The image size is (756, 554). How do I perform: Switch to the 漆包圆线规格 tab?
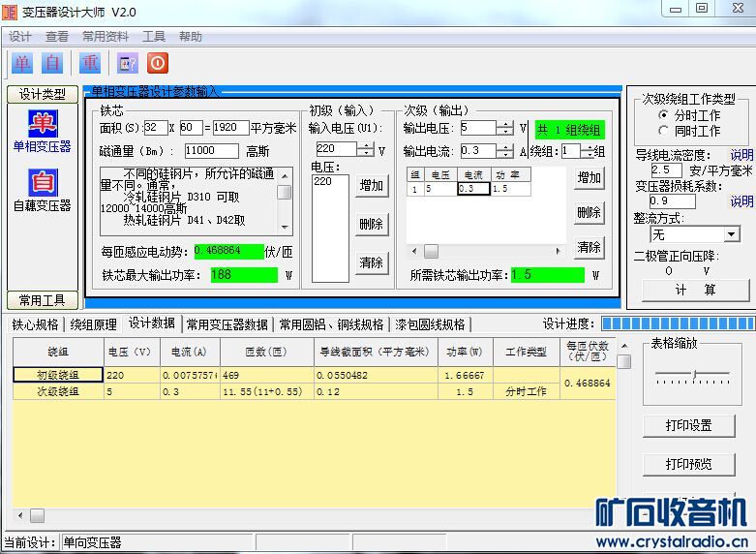coord(430,324)
